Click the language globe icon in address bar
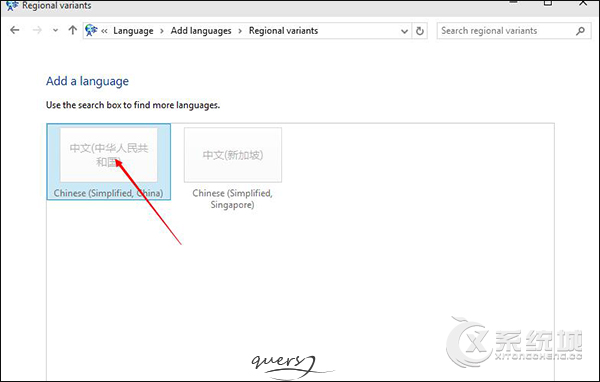 pyautogui.click(x=91, y=30)
